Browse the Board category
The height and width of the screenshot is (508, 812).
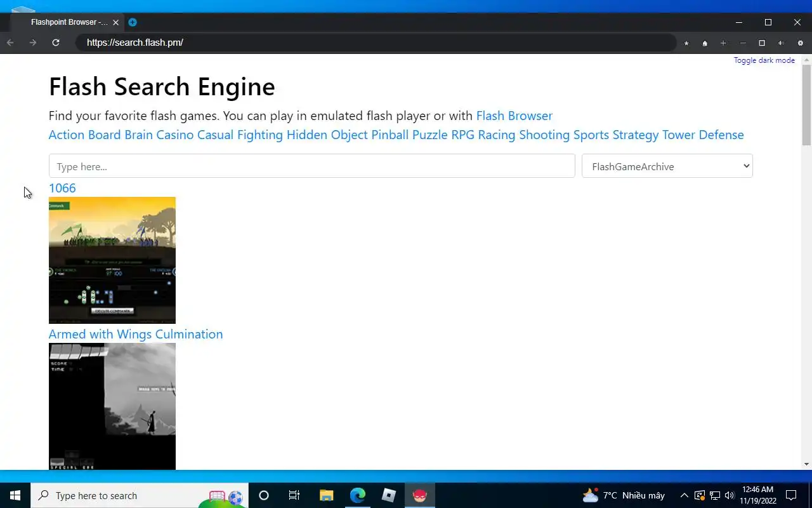(104, 135)
